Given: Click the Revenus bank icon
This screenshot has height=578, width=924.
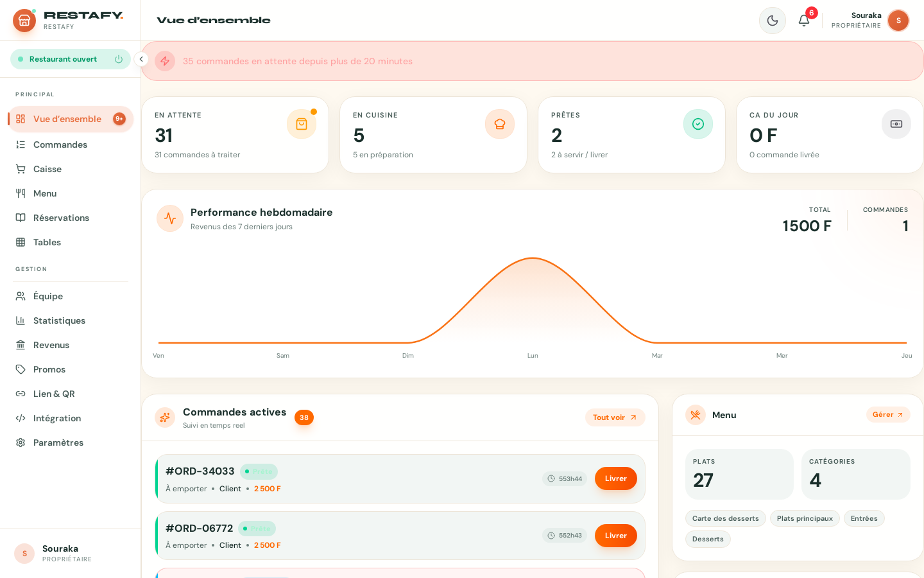Looking at the screenshot, I should (21, 345).
